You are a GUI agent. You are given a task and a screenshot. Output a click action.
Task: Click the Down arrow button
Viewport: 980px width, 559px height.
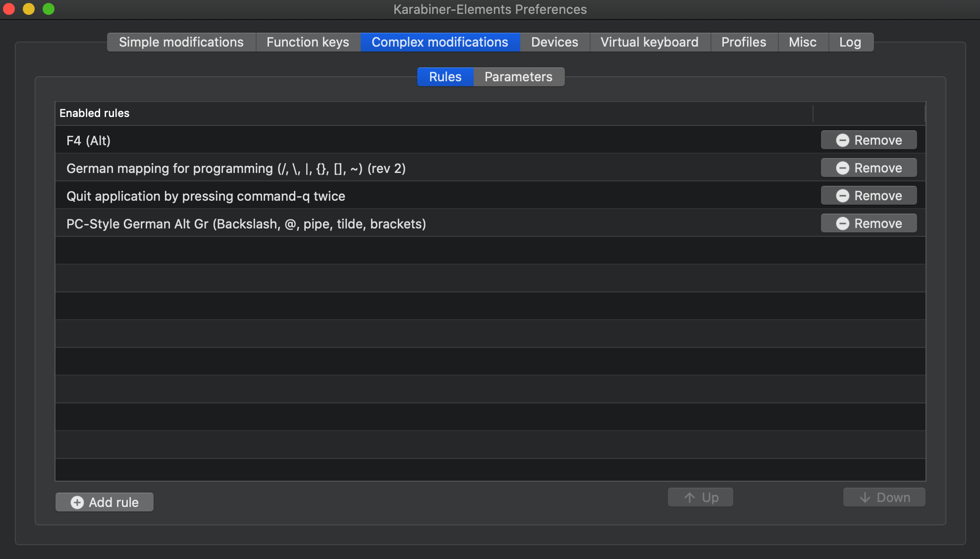point(884,497)
